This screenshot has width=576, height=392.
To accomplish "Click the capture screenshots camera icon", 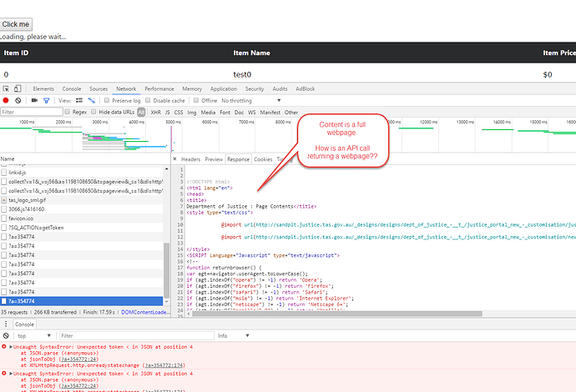I will [33, 100].
